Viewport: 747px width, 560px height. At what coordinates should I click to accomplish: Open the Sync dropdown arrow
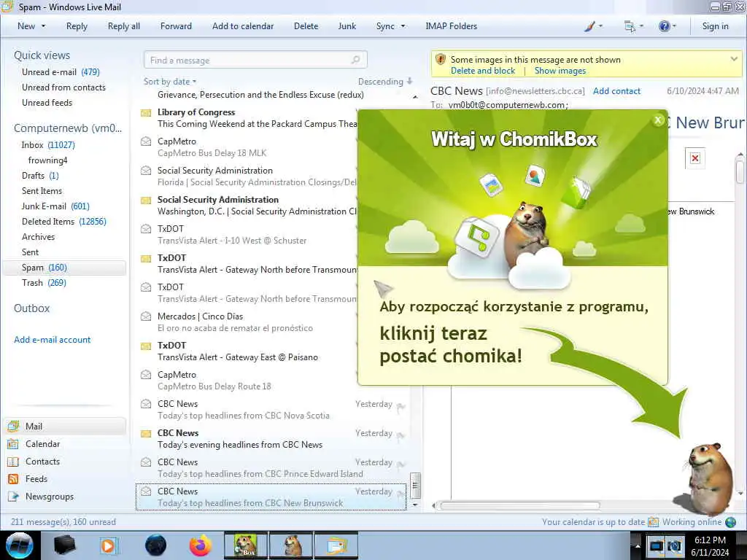click(x=403, y=26)
